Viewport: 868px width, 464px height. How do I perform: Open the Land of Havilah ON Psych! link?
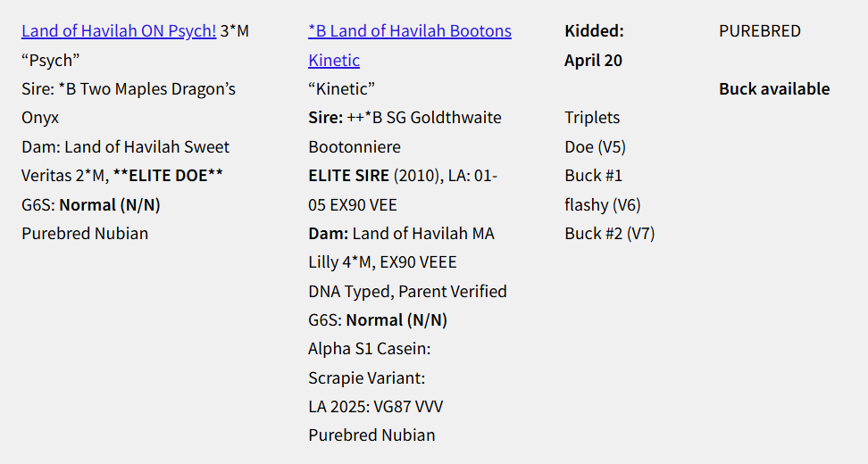pos(119,31)
